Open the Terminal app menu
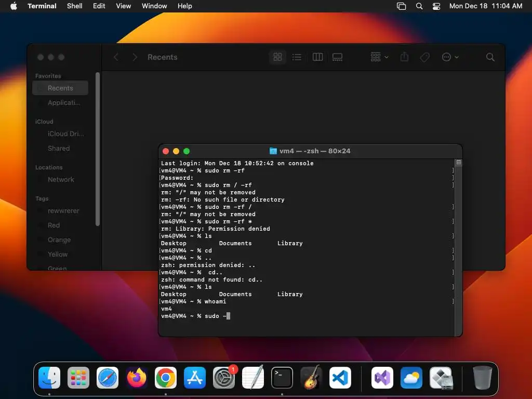This screenshot has height=399, width=532. pos(42,6)
